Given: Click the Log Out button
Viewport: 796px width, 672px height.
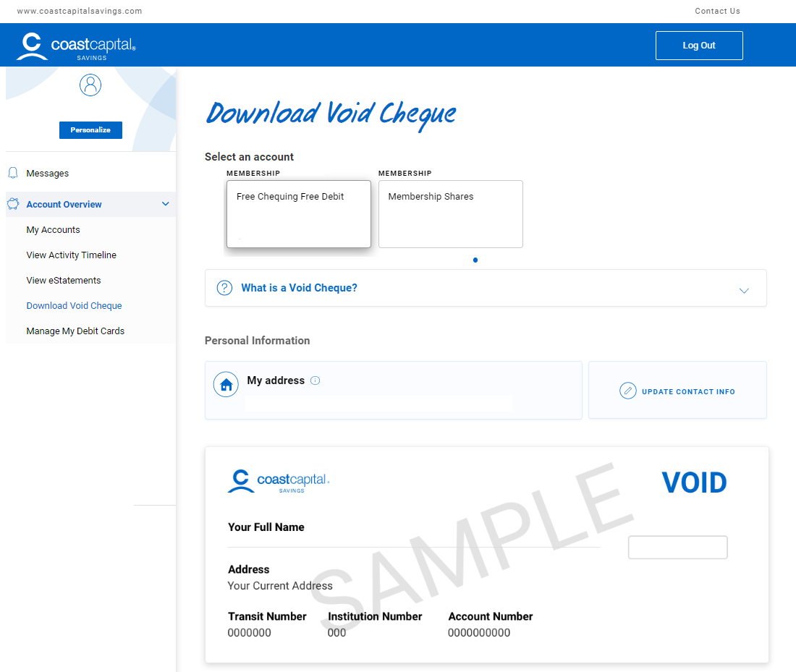Looking at the screenshot, I should click(x=699, y=46).
